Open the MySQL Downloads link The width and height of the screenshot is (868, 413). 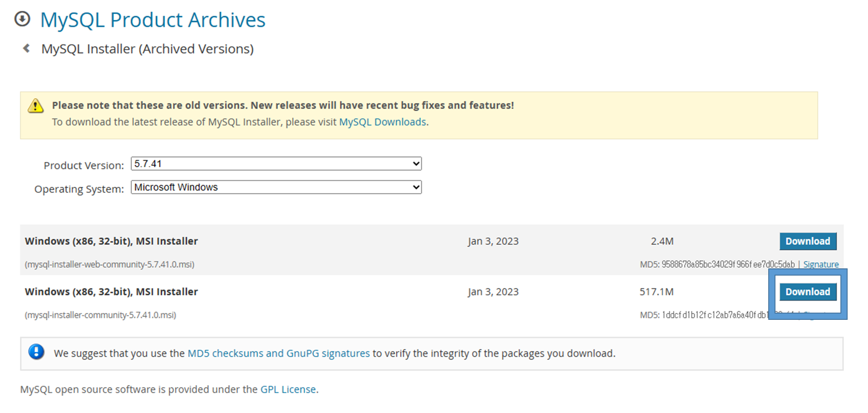coord(382,122)
